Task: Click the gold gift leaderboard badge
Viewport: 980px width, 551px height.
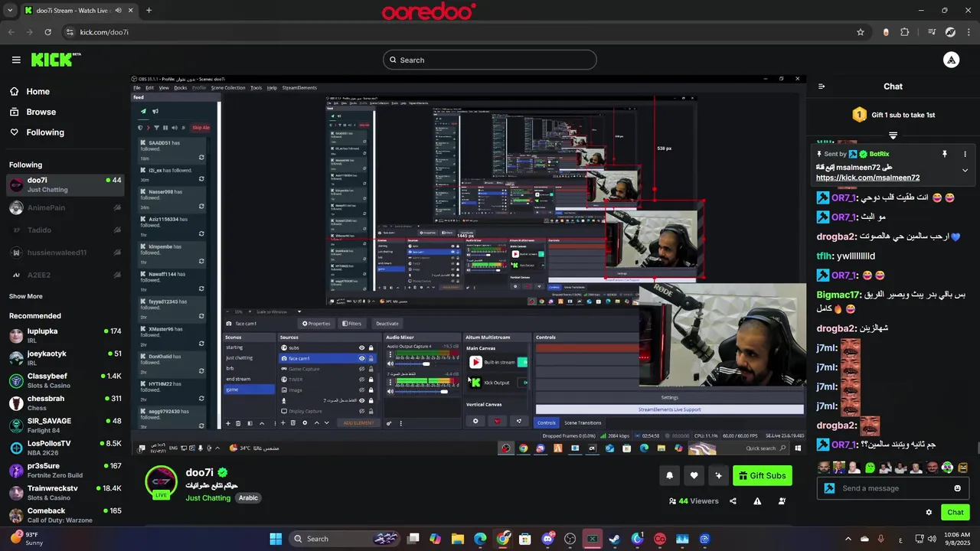Action: (859, 115)
